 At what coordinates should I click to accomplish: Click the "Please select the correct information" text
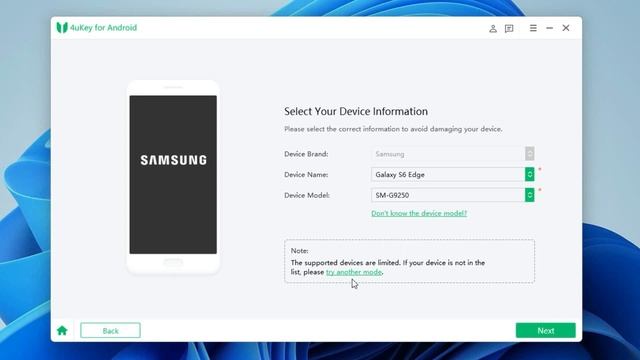click(x=393, y=129)
